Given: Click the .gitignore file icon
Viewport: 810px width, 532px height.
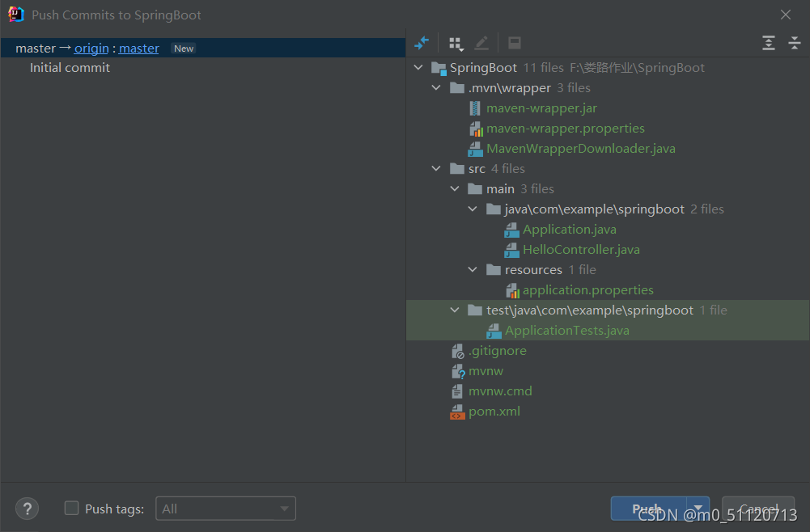Looking at the screenshot, I should (x=458, y=352).
